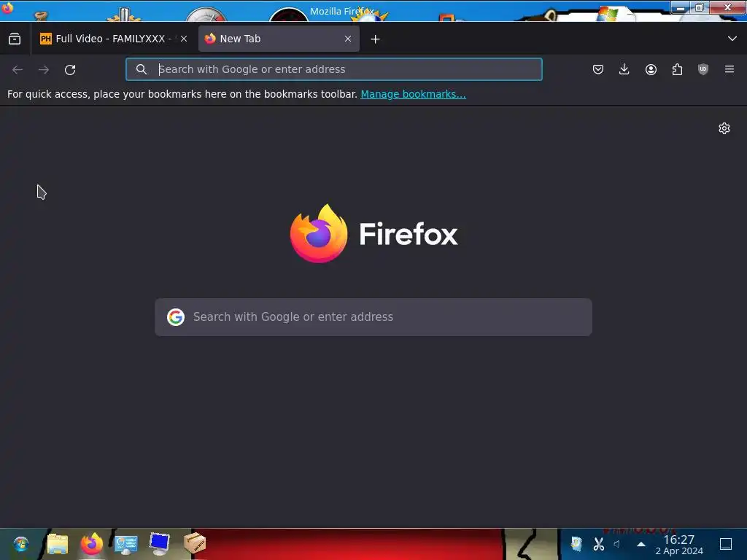Click the tray icon left of scissors
Viewport: 747px width, 560px height.
pos(576,544)
